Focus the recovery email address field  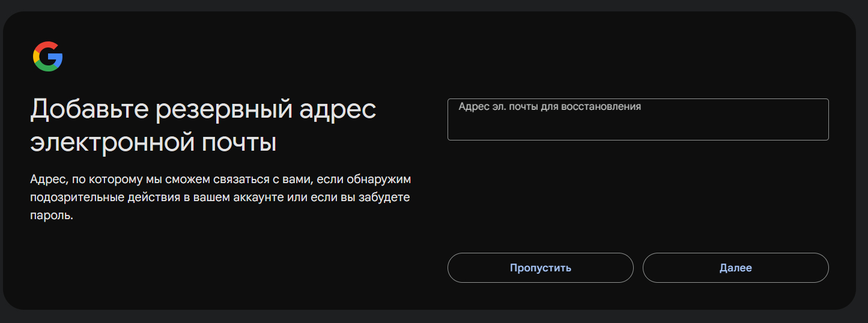(x=638, y=119)
